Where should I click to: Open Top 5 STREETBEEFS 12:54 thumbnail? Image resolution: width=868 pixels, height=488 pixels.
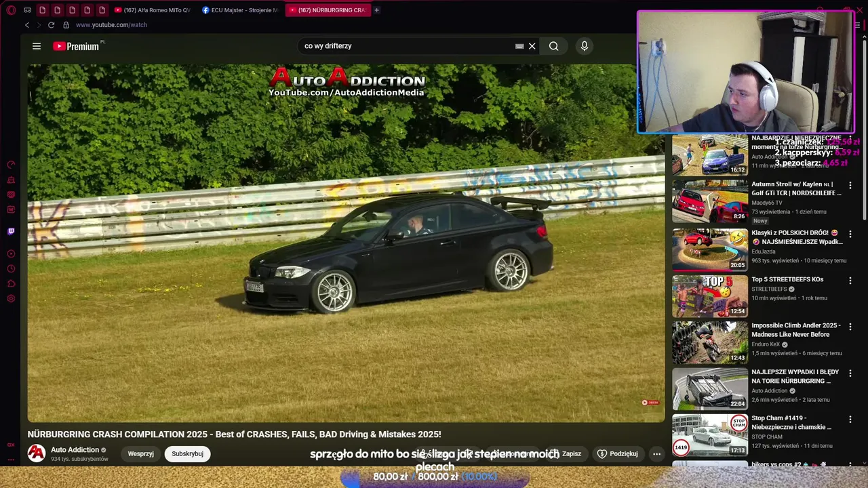click(x=710, y=296)
